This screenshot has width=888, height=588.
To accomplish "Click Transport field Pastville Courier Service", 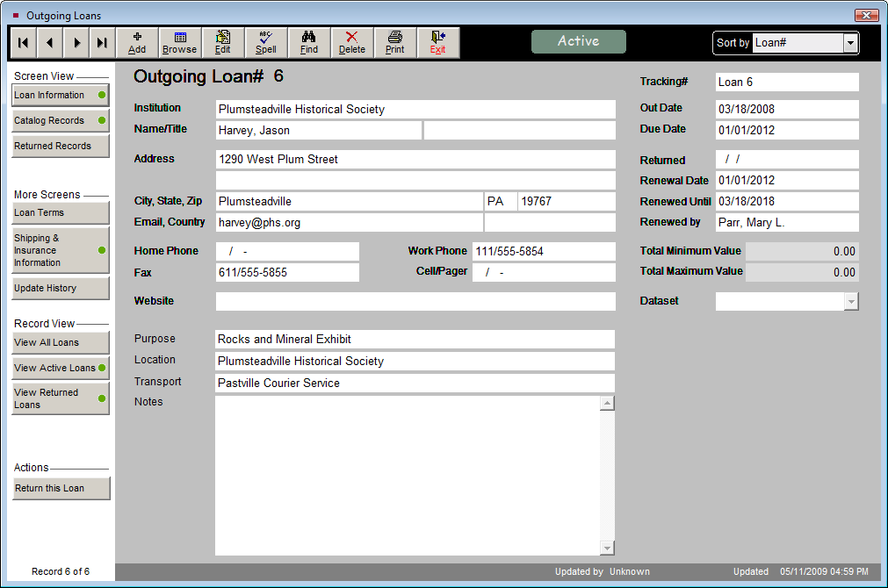I will coord(415,384).
